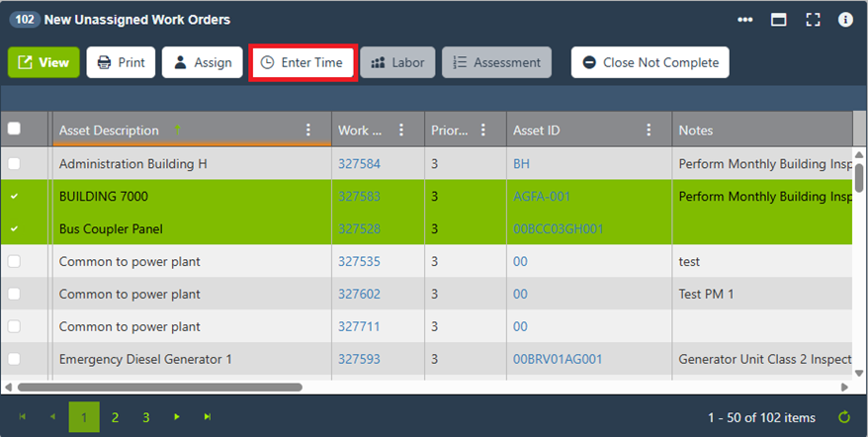The width and height of the screenshot is (868, 437).
Task: Click the info icon in panel header
Action: pos(845,20)
